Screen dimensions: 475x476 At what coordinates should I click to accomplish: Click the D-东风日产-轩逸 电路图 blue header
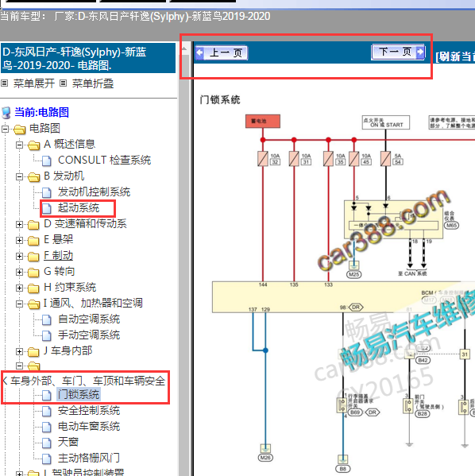pos(88,58)
